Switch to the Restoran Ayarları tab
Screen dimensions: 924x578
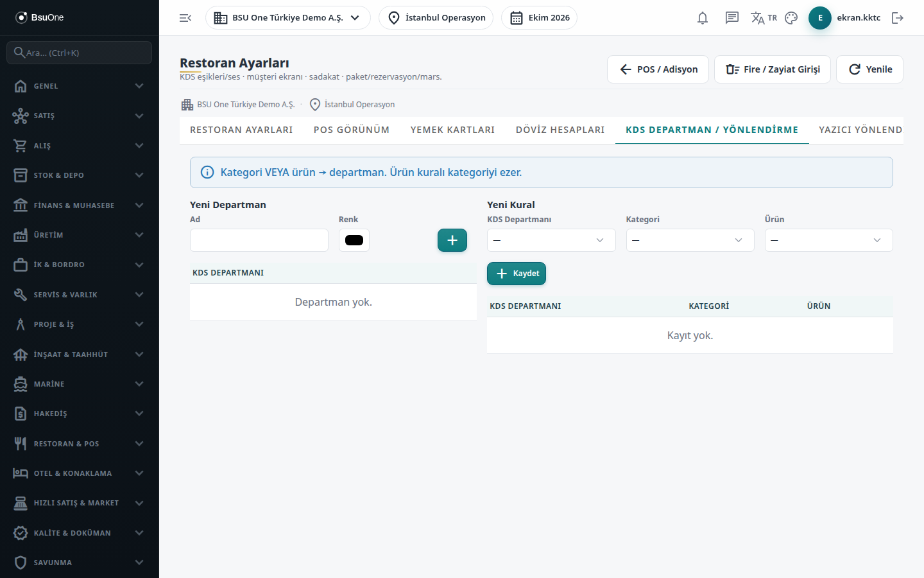(241, 130)
